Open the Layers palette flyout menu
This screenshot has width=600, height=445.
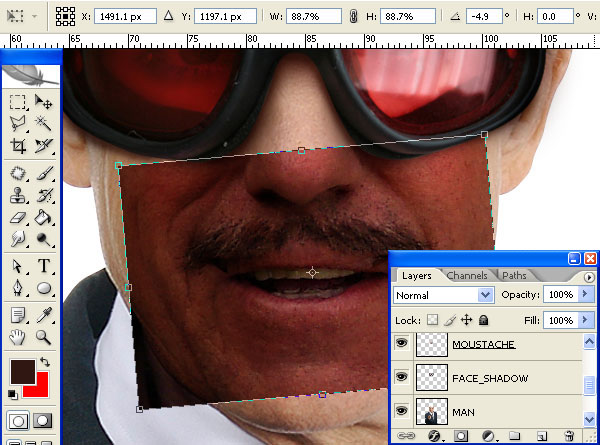coord(589,277)
